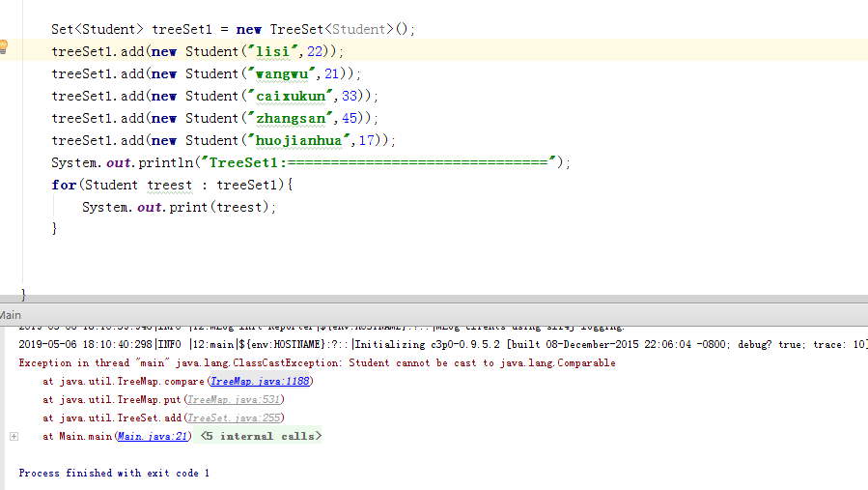868x490 pixels.
Task: Click the yellow lightbulb intention icon
Action: pyautogui.click(x=3, y=46)
